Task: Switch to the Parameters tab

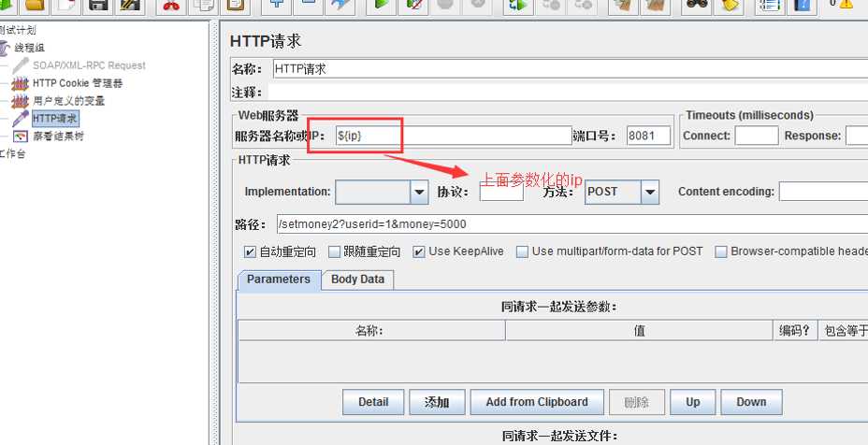Action: (x=279, y=280)
